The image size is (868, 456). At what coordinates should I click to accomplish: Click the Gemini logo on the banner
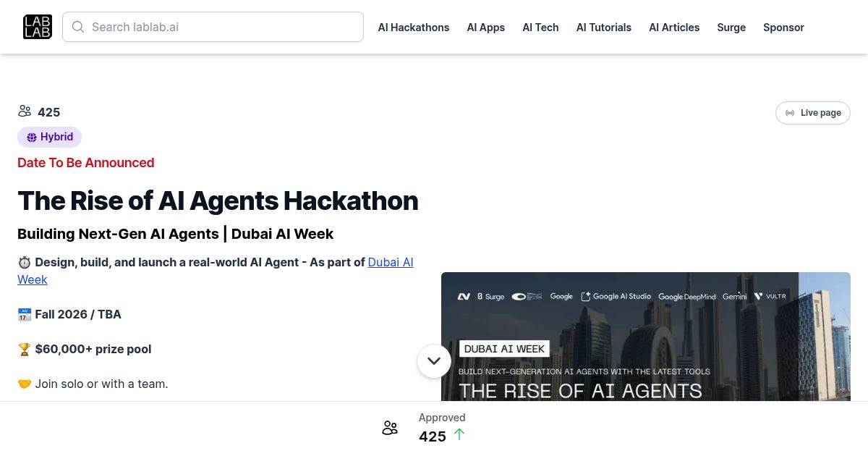(x=734, y=297)
